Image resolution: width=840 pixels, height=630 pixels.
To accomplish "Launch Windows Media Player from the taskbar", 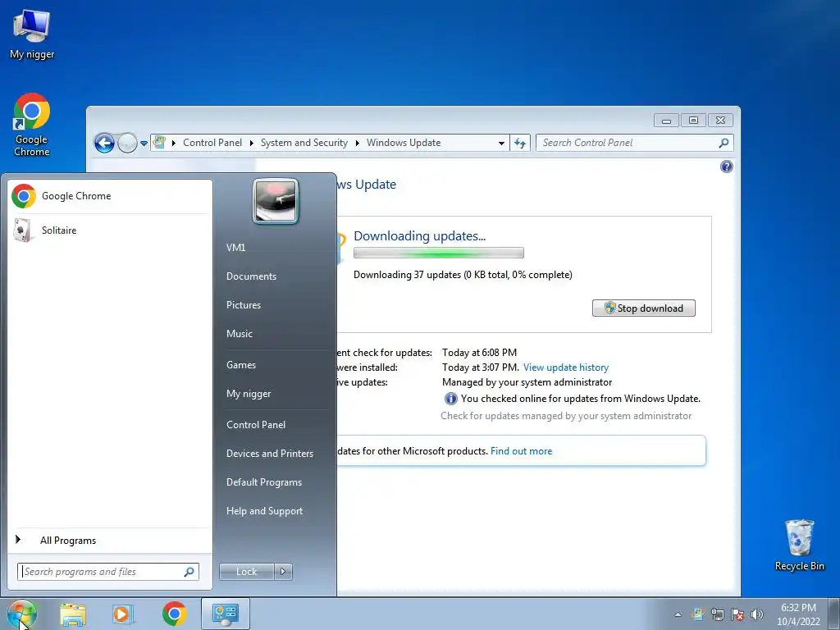I will point(123,614).
